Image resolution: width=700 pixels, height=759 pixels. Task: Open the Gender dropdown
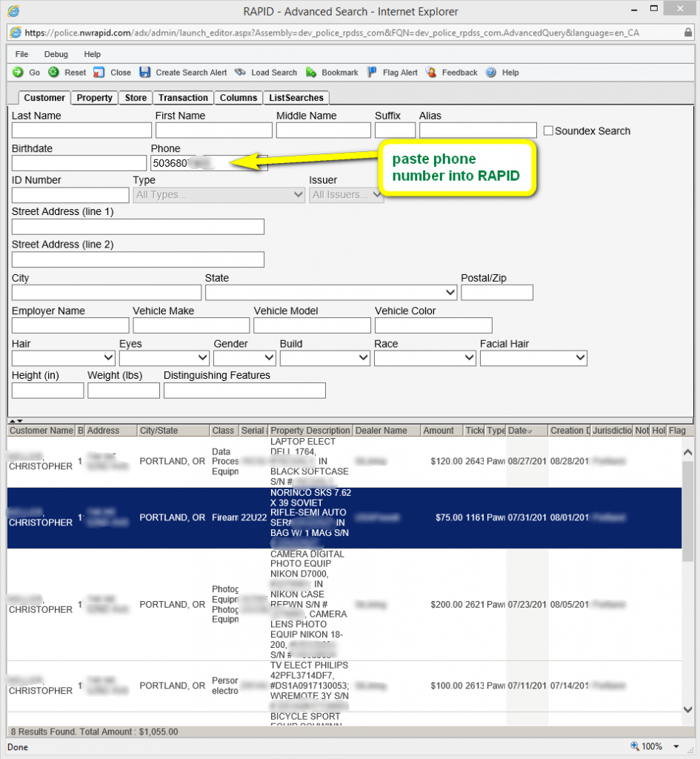(x=244, y=358)
